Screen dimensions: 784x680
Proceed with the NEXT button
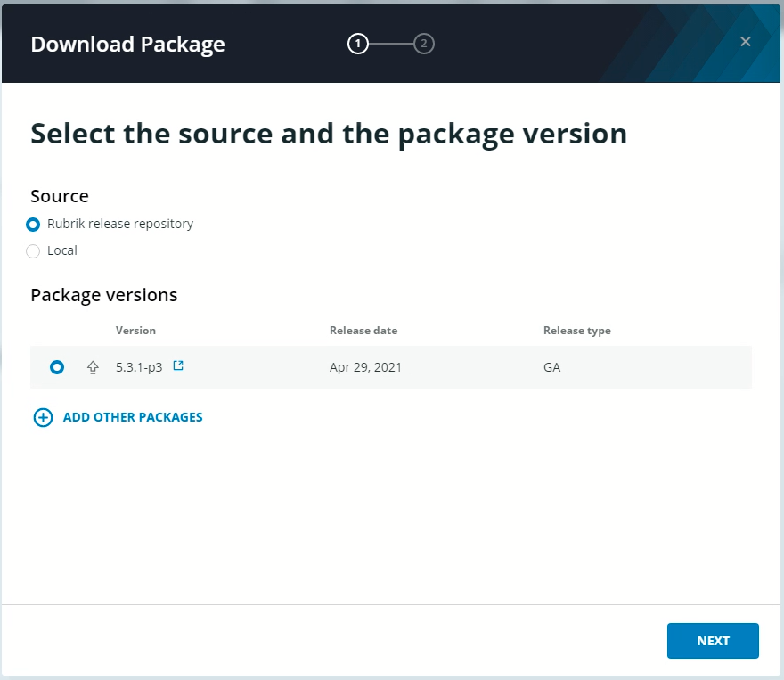click(713, 641)
